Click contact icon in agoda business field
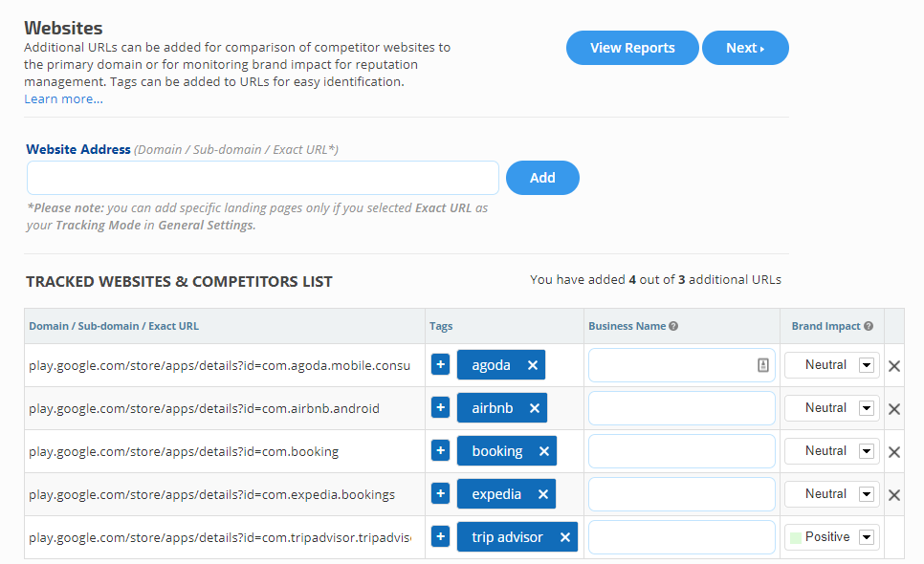The height and width of the screenshot is (564, 924). tap(763, 364)
